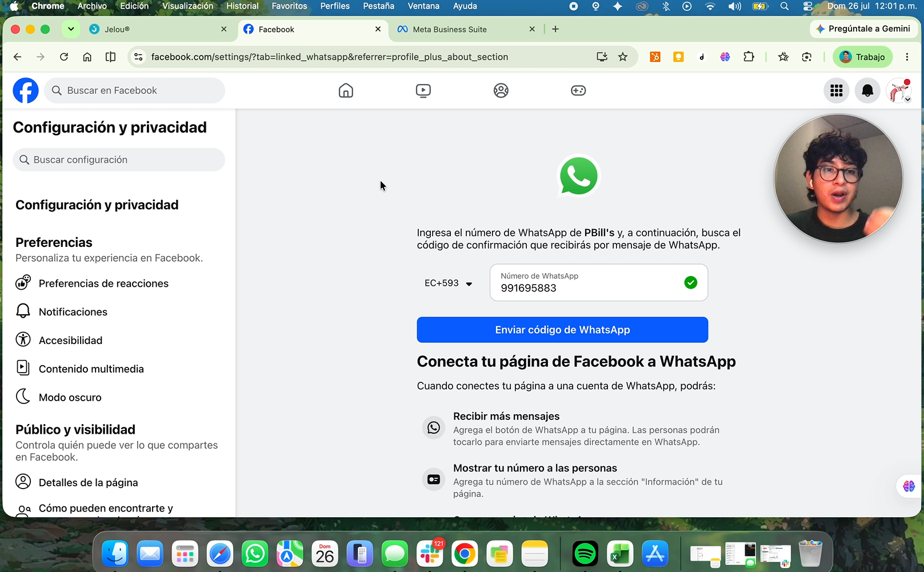The height and width of the screenshot is (572, 924).
Task: Open WhatsApp from the Dock
Action: pos(255,554)
